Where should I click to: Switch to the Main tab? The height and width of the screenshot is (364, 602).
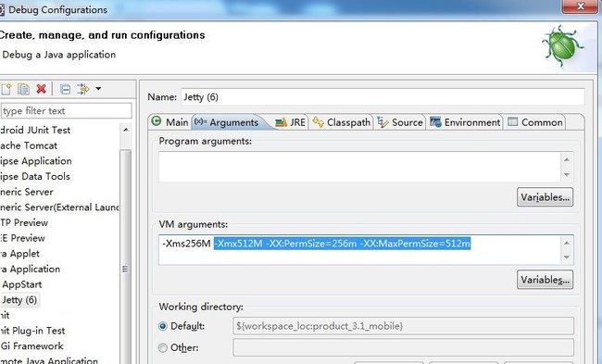click(x=169, y=122)
